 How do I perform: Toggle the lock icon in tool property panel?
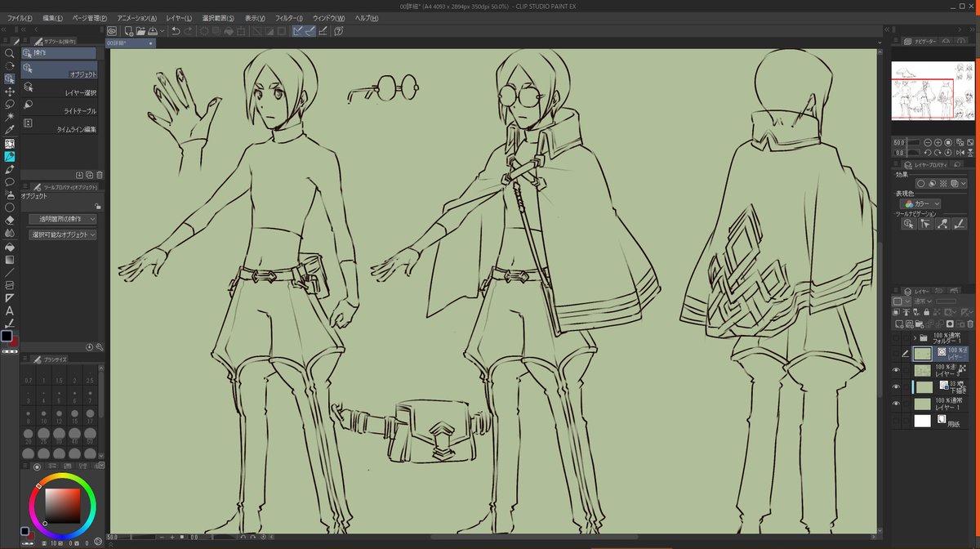(x=97, y=207)
